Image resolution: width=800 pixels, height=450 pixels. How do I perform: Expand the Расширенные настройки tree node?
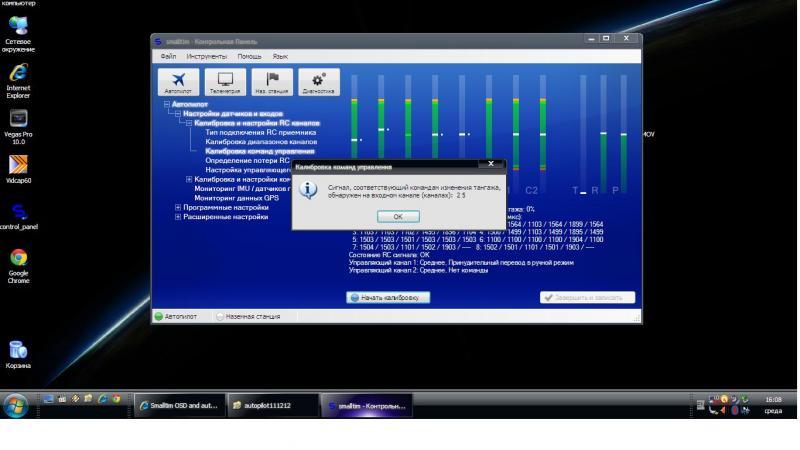[x=178, y=216]
